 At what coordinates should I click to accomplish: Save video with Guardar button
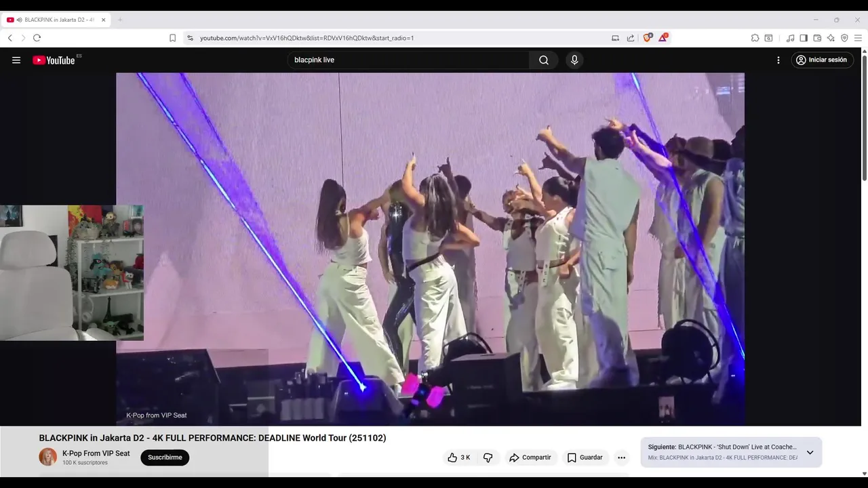point(585,457)
